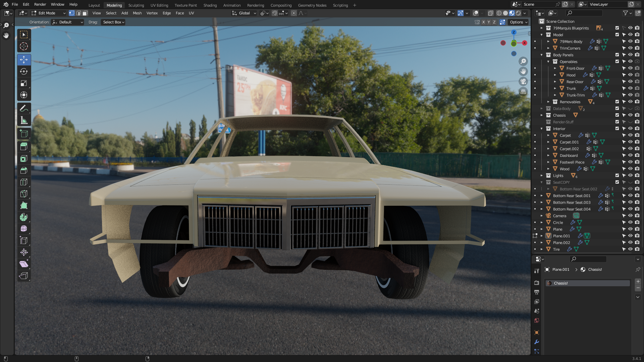Select the Annotate pencil tool

click(x=24, y=108)
